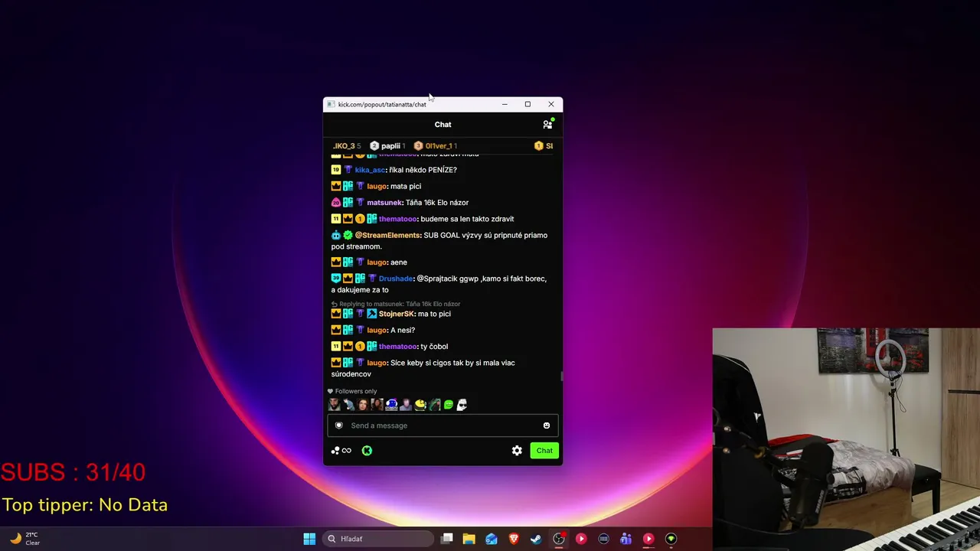Open the Windows Start menu
980x551 pixels.
coord(309,539)
